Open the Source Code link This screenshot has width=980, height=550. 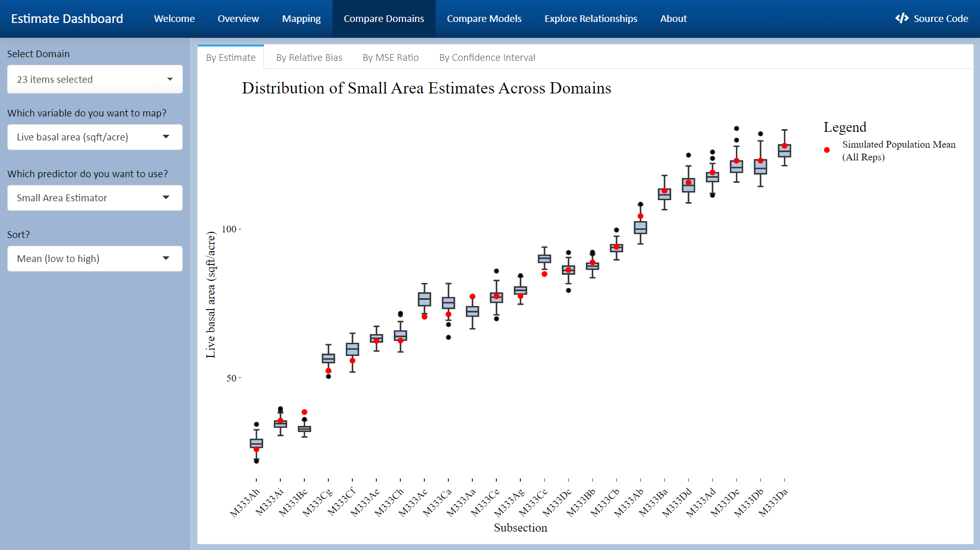pos(932,18)
